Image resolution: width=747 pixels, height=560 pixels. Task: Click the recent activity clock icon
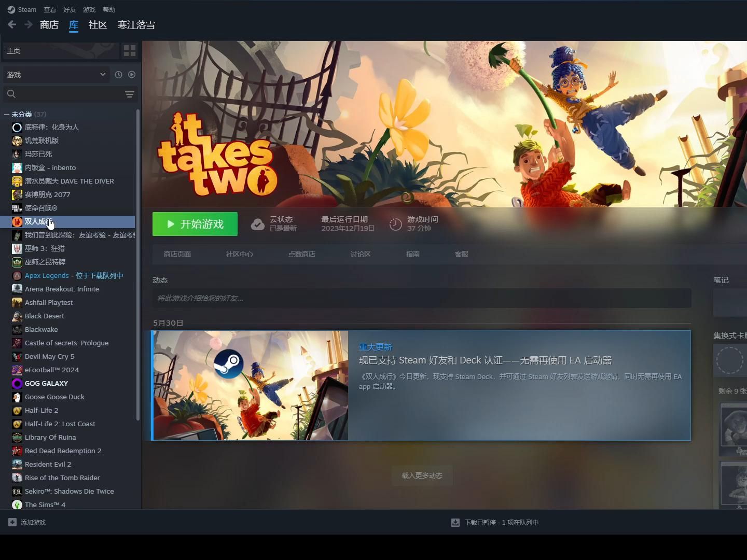click(118, 75)
